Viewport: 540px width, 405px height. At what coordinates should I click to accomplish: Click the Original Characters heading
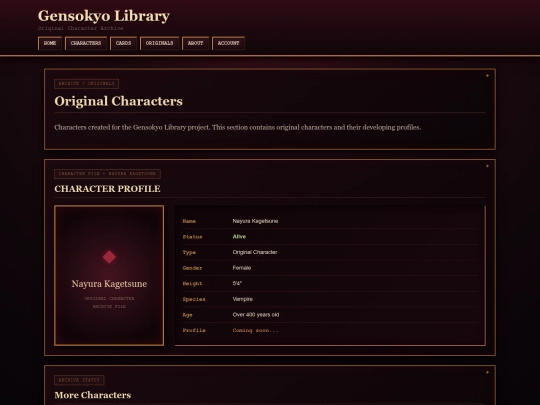(x=118, y=101)
